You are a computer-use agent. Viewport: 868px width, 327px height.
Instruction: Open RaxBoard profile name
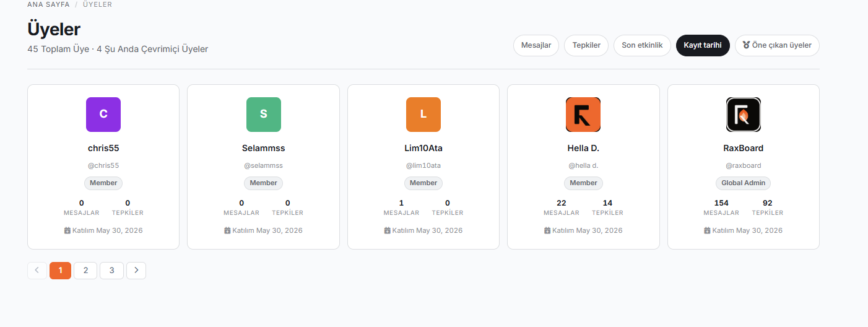pyautogui.click(x=744, y=148)
